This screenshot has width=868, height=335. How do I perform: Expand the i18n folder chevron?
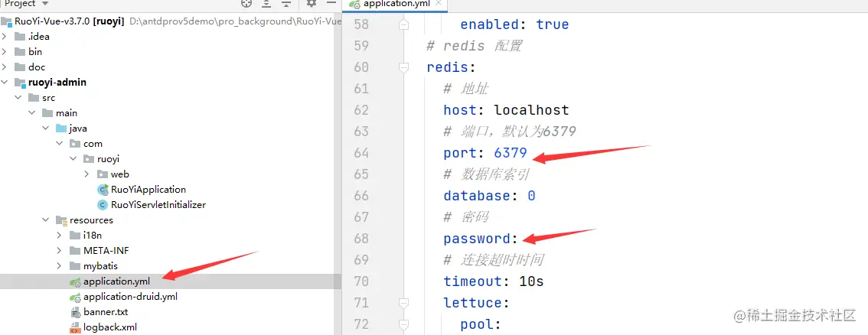[60, 236]
